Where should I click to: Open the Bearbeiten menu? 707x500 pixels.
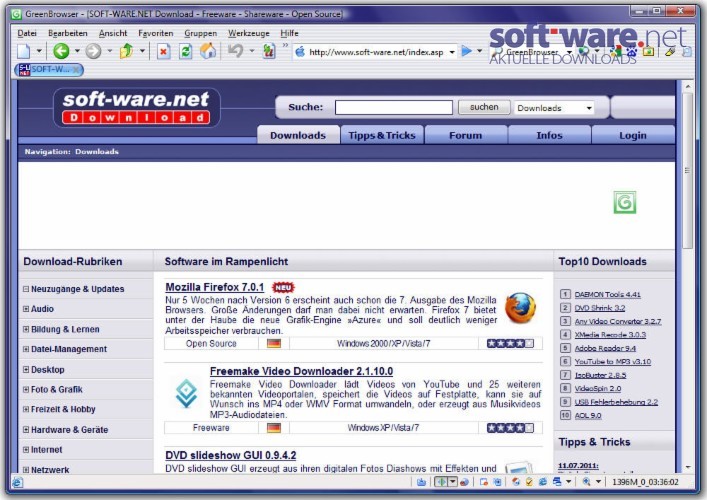click(68, 33)
